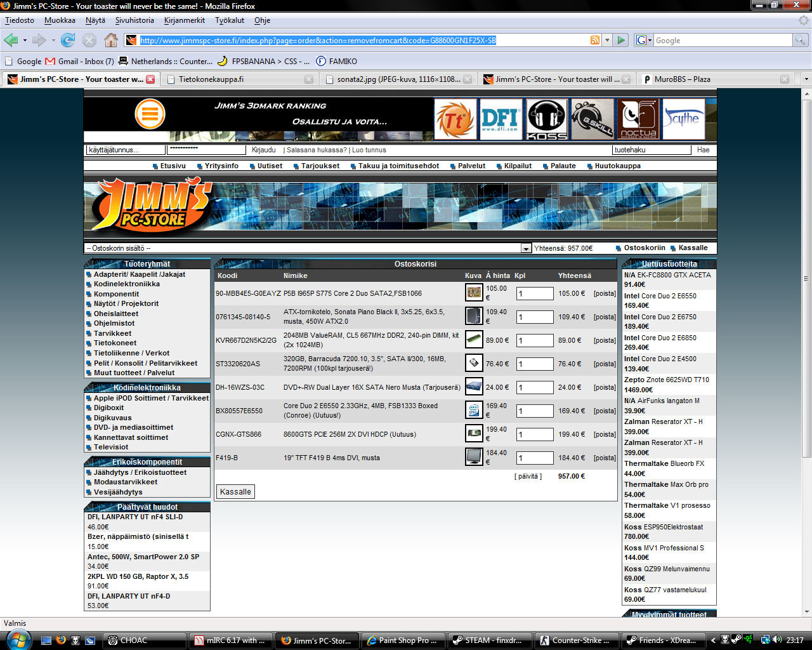
Task: Click the Google search magnifier icon
Action: 801,40
